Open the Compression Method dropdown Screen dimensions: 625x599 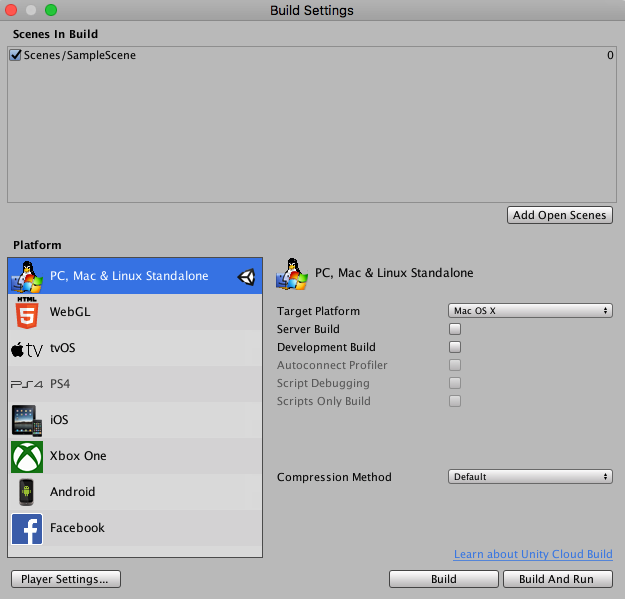click(x=530, y=477)
